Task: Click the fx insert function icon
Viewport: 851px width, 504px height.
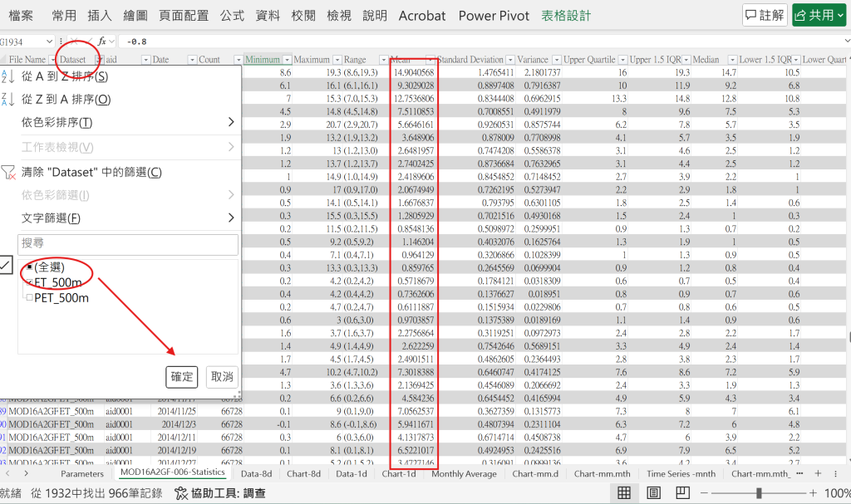Action: point(102,42)
